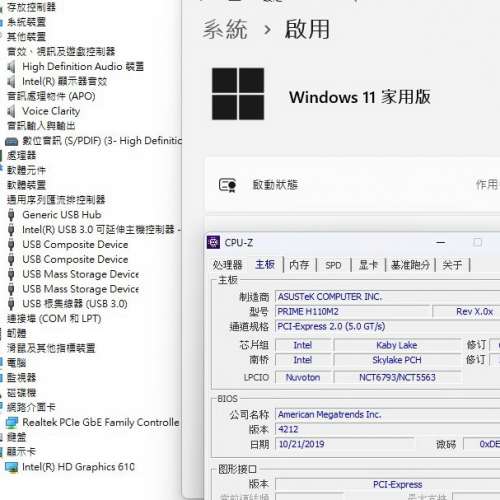Click BIOS version 4212 field
500x500 pixels.
pos(388,429)
